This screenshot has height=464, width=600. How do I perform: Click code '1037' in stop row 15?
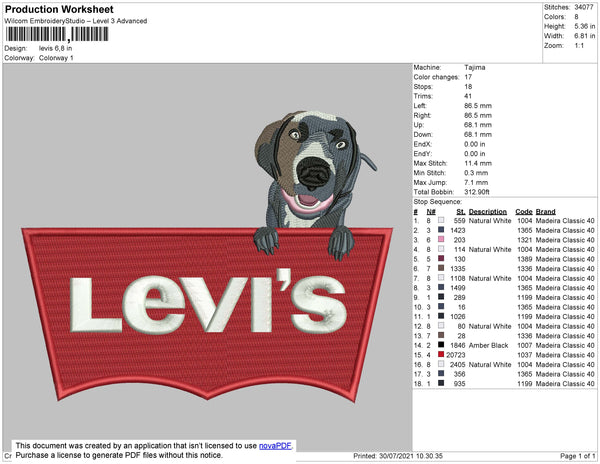(525, 355)
